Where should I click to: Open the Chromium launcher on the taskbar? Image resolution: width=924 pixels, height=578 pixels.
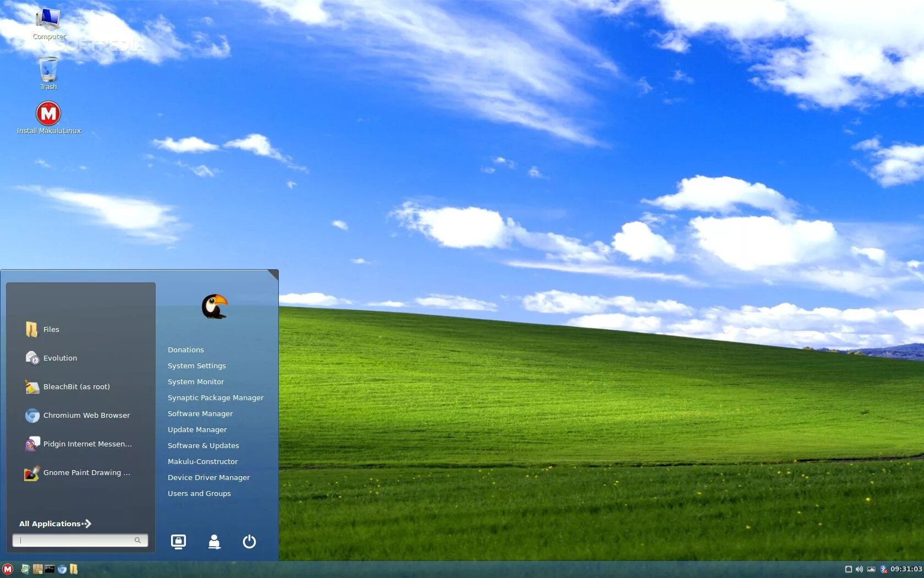tap(62, 569)
